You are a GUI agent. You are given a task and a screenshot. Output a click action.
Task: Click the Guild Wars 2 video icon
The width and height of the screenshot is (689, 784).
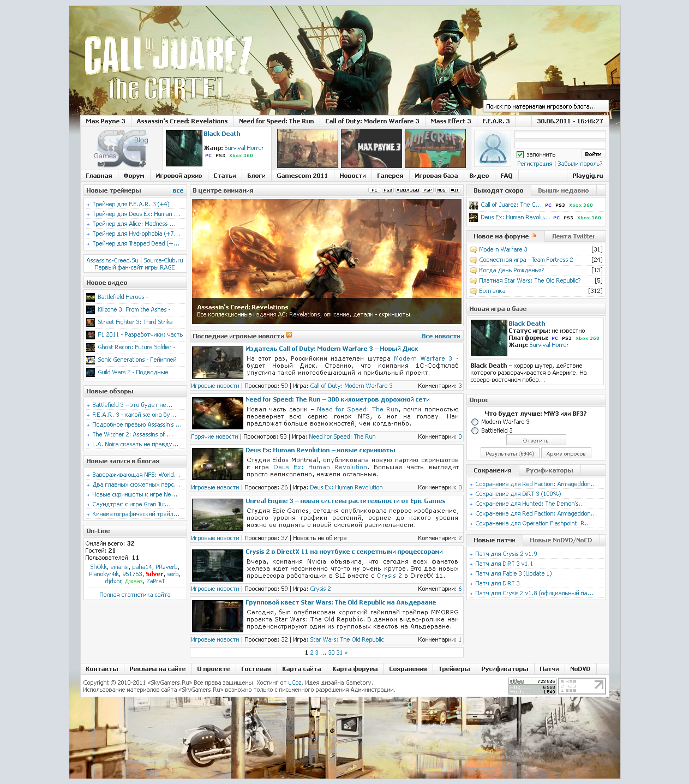pos(91,373)
